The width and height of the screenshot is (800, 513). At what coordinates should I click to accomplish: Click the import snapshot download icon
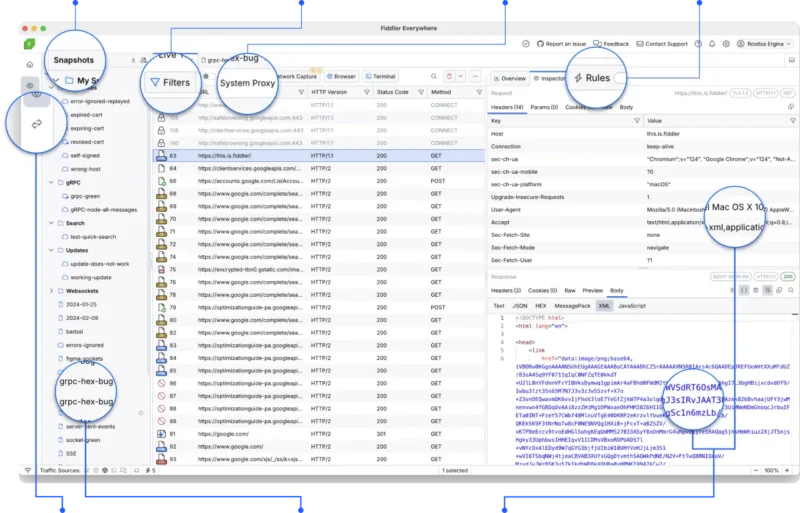133,60
